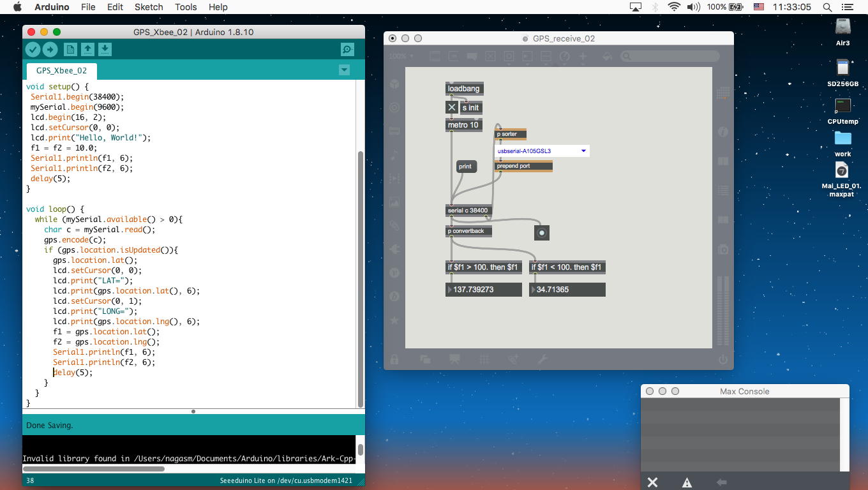Open the Help menu
Viewport: 868px width, 490px height.
pos(218,7)
